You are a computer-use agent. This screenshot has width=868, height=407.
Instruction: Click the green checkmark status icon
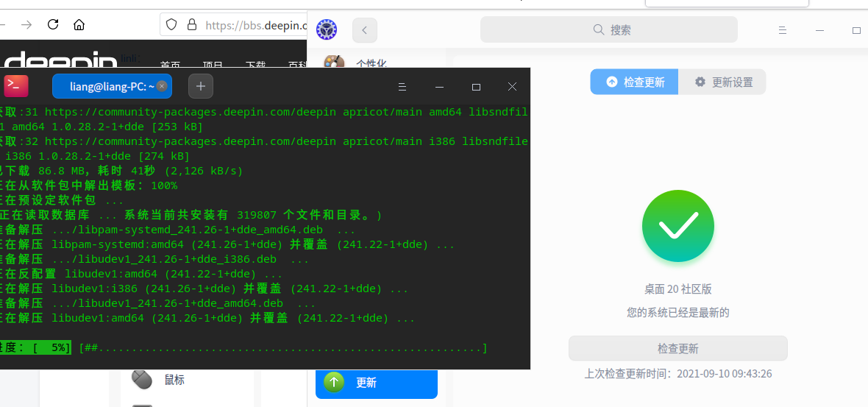(678, 226)
